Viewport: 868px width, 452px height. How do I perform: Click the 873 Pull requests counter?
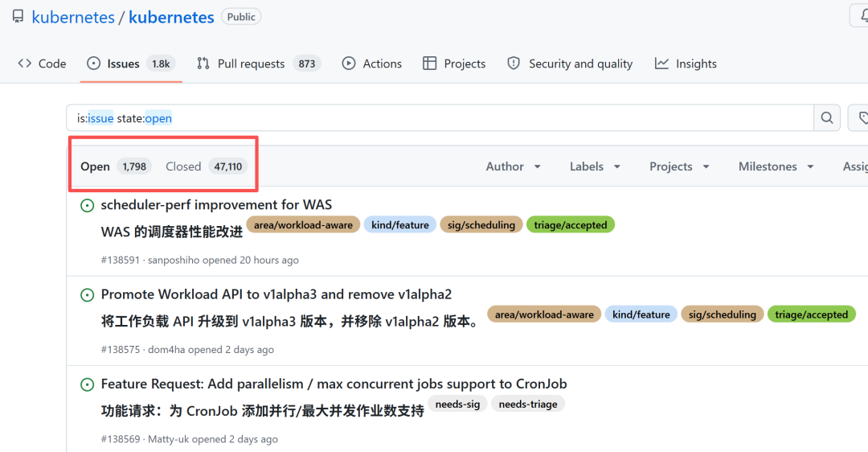307,64
